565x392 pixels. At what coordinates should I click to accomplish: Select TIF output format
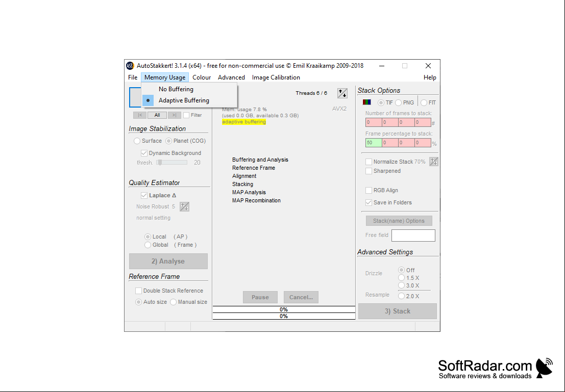click(385, 102)
